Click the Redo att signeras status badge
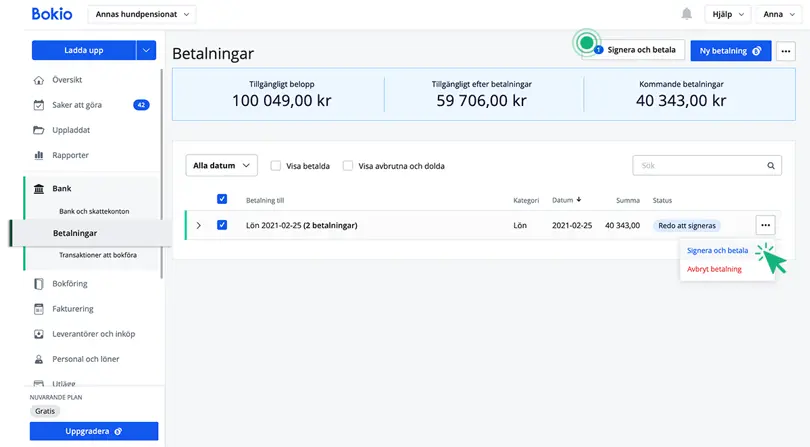Image resolution: width=810 pixels, height=447 pixels. (x=687, y=225)
